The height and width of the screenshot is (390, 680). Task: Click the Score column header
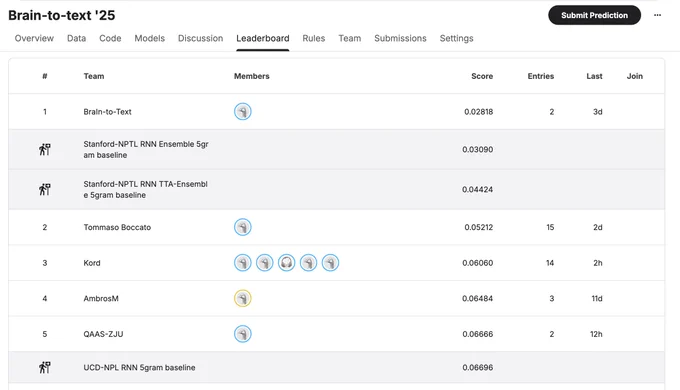click(x=482, y=76)
